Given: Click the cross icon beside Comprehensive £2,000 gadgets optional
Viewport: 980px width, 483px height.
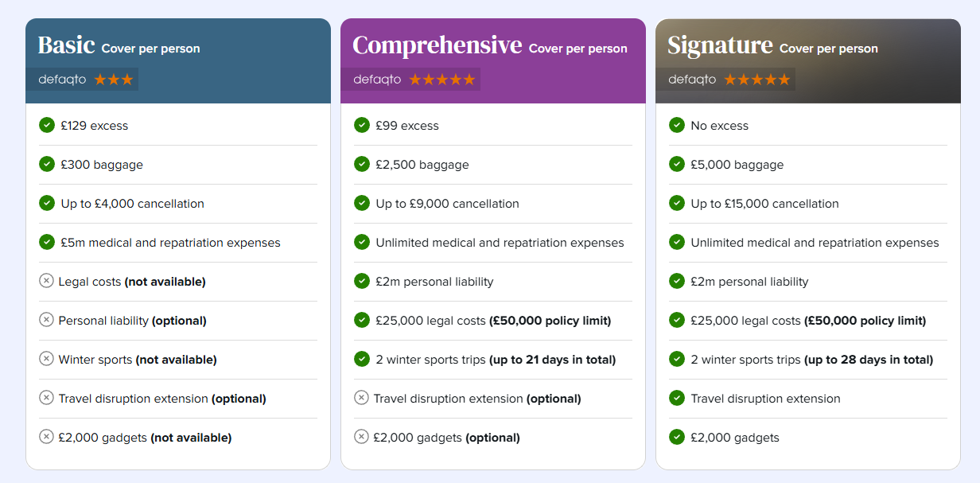Looking at the screenshot, I should tap(361, 437).
